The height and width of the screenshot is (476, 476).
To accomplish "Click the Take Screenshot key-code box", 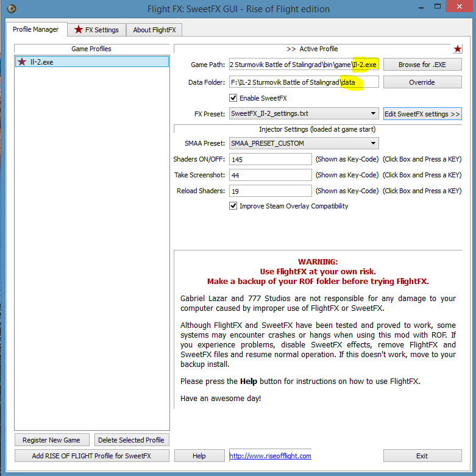I will (270, 175).
